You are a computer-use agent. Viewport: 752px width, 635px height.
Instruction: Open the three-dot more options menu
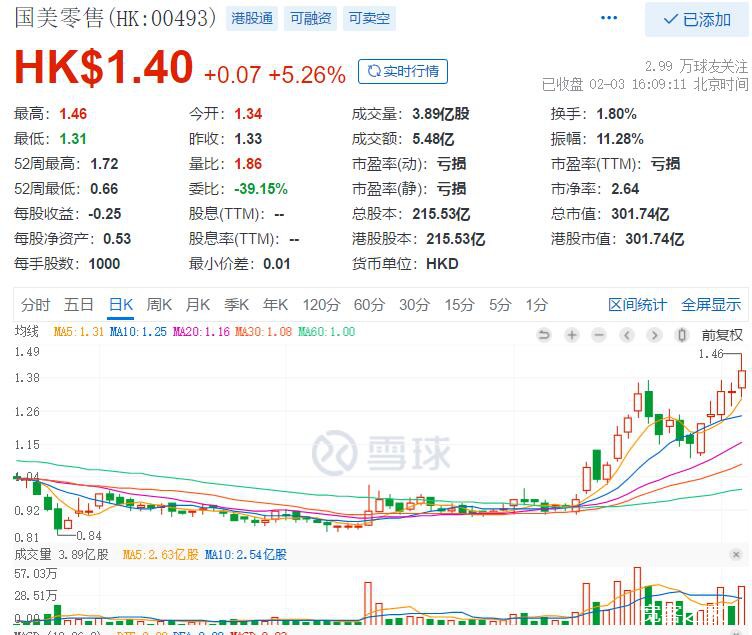point(609,18)
